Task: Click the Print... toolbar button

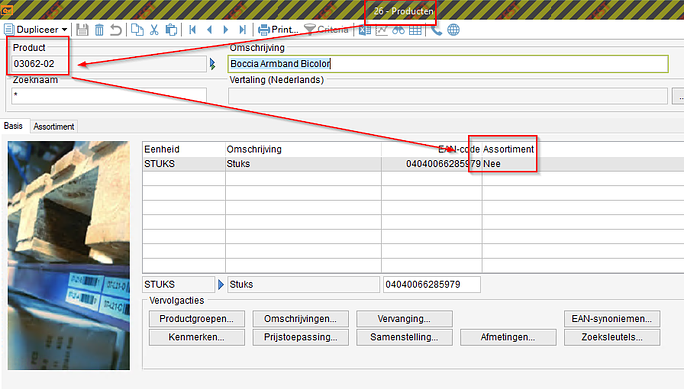Action: [278, 30]
